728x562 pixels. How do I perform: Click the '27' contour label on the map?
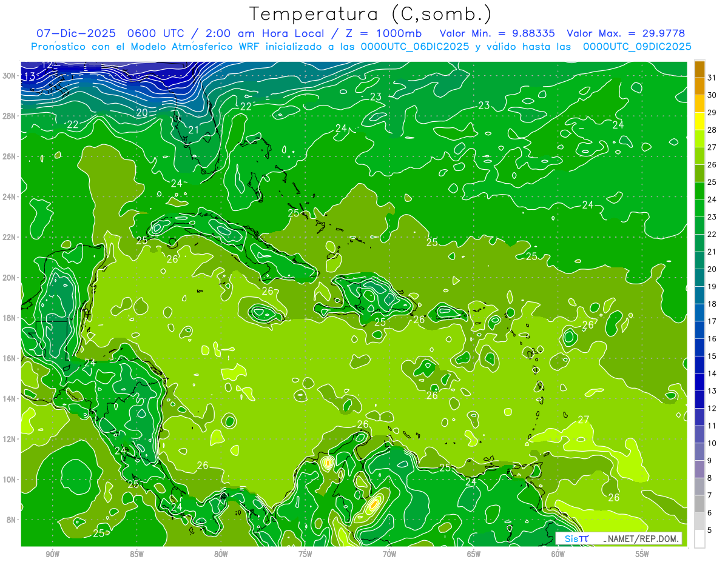coord(584,420)
